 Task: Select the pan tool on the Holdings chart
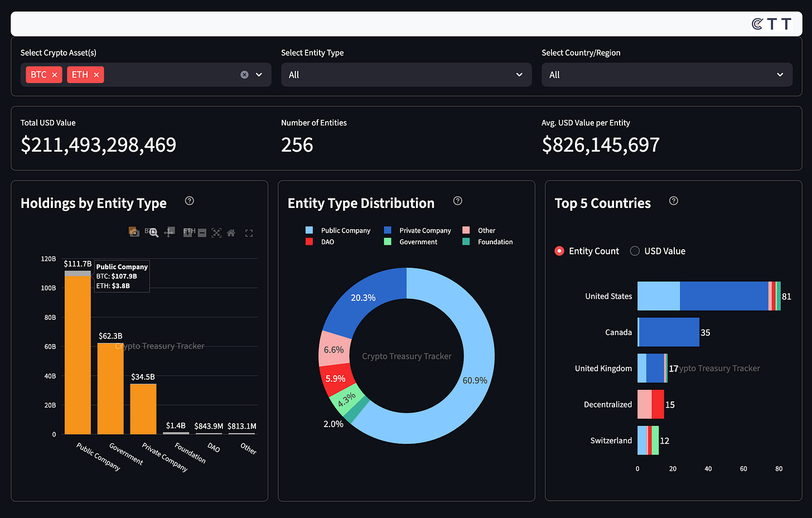point(169,233)
